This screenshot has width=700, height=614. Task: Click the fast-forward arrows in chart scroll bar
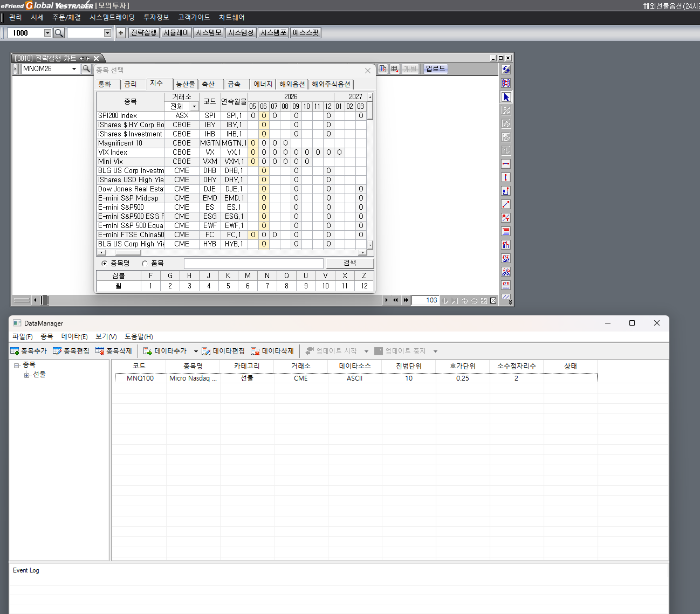coord(406,300)
